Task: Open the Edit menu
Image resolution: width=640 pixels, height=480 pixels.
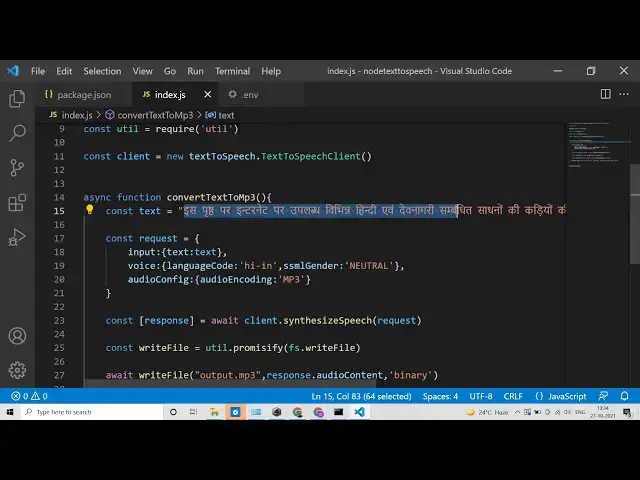Action: point(64,71)
